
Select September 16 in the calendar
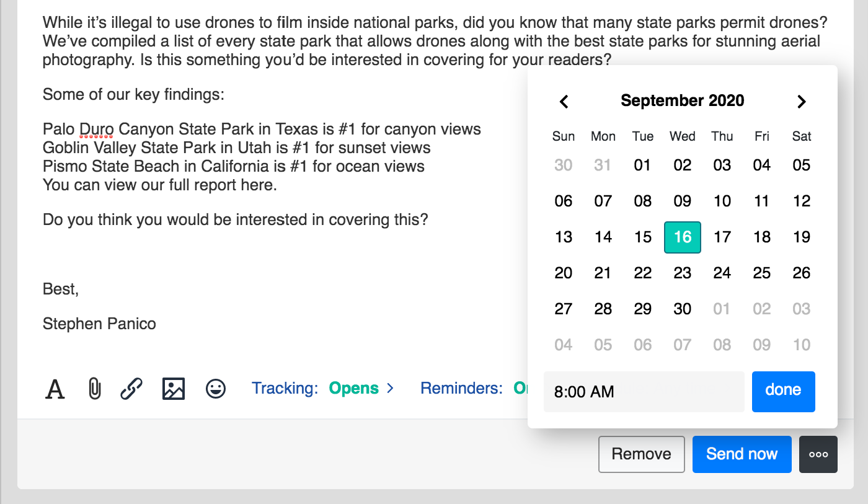coord(682,237)
